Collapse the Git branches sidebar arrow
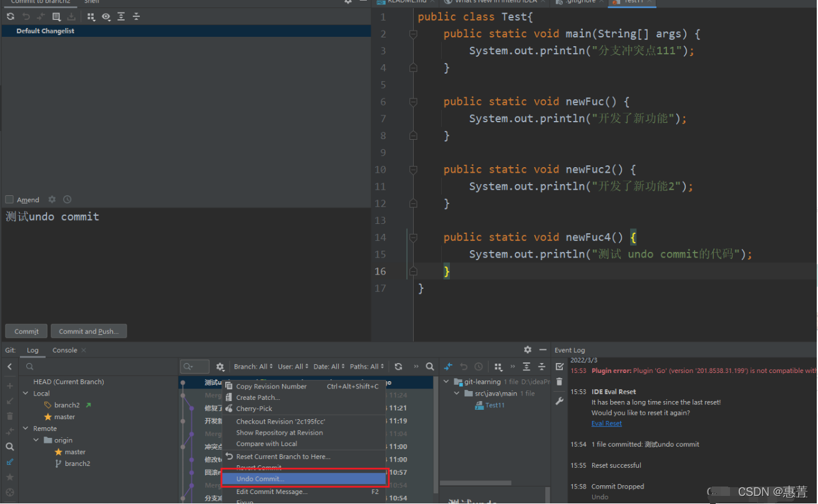 [x=9, y=367]
